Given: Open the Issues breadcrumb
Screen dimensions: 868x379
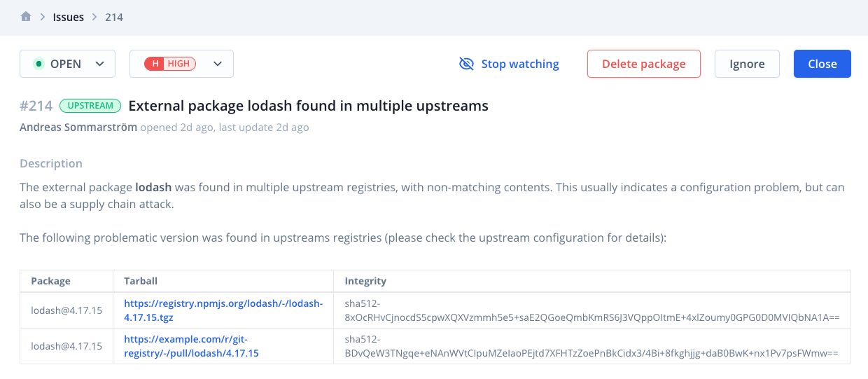Looking at the screenshot, I should click(69, 17).
